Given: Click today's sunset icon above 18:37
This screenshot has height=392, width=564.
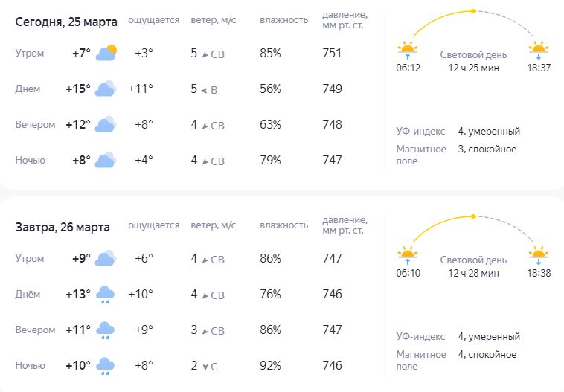Looking at the screenshot, I should pyautogui.click(x=538, y=51).
